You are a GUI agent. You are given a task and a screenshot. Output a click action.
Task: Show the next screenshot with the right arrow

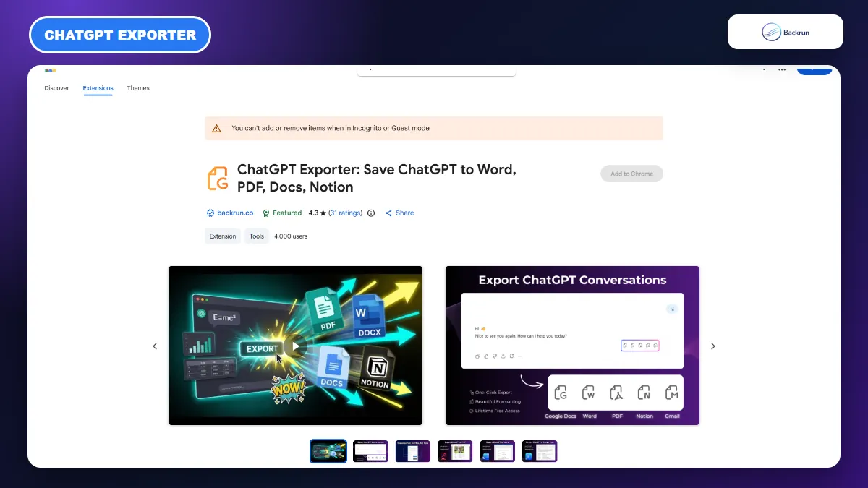pos(713,346)
